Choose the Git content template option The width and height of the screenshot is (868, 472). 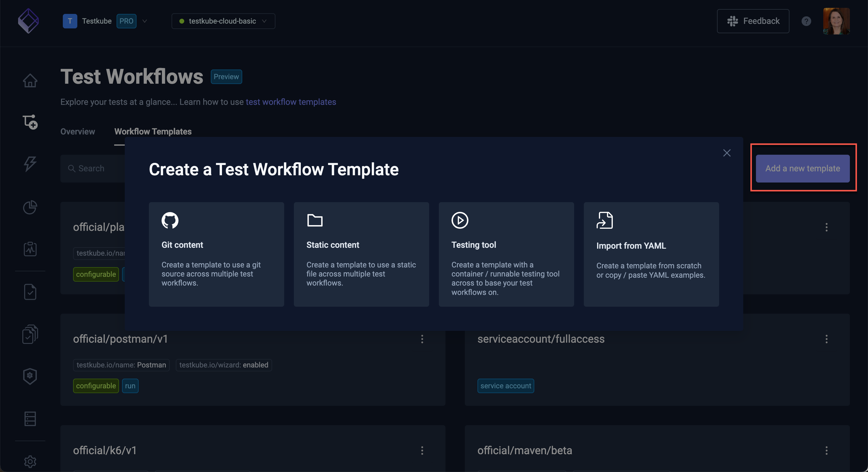216,254
